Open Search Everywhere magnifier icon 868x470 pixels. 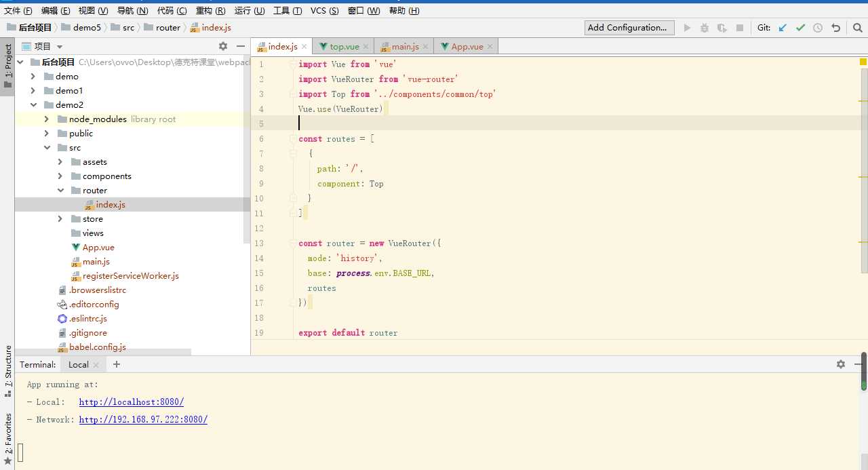[858, 28]
